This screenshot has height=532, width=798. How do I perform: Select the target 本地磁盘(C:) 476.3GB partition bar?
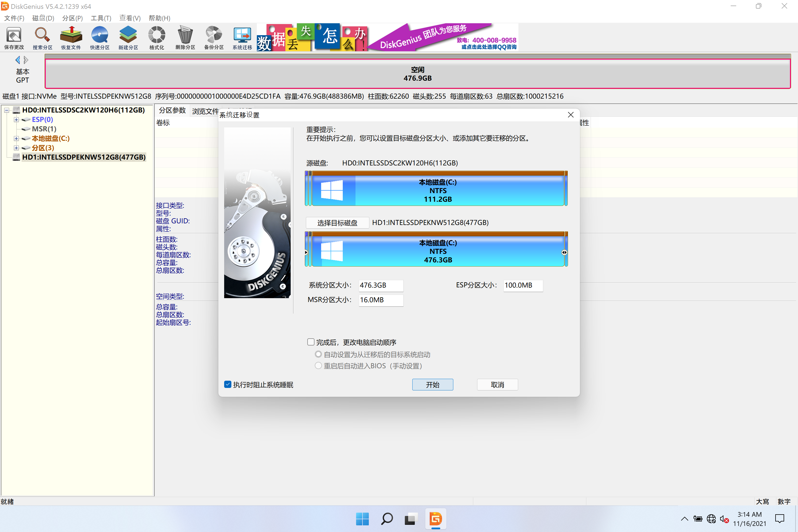[x=438, y=249]
